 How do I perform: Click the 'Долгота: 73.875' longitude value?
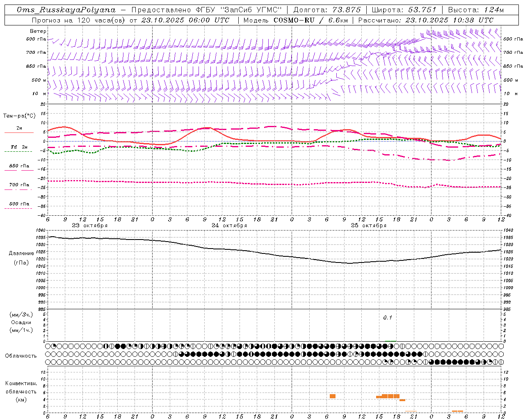coord(327,10)
